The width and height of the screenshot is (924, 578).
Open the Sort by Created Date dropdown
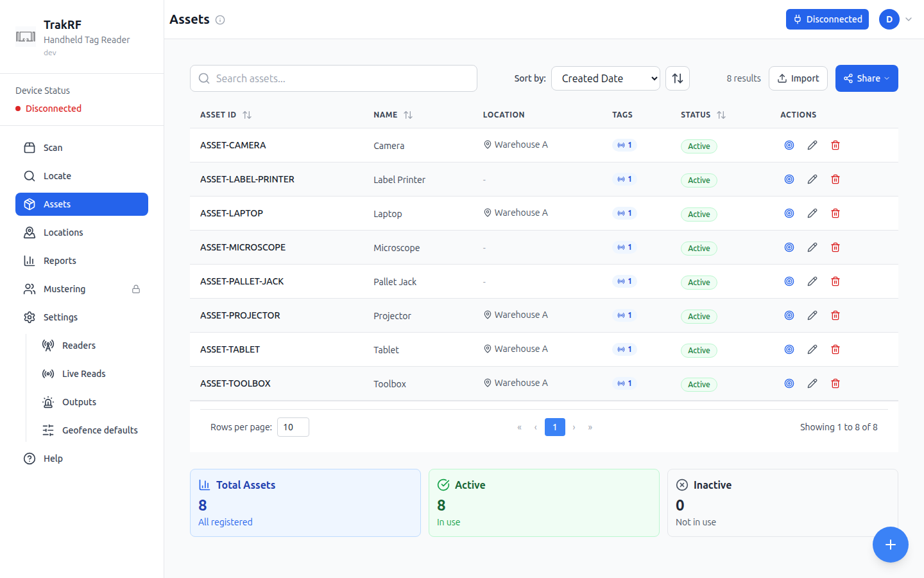[606, 78]
